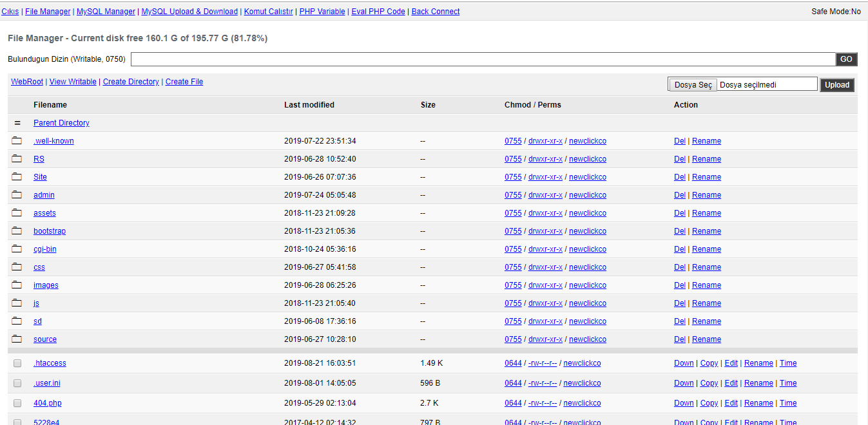
Task: Click drwxr-xr-x perms of js folder
Action: (545, 303)
